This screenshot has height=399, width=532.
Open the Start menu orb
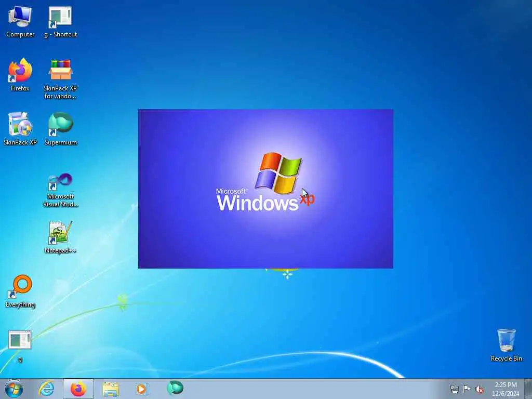pyautogui.click(x=14, y=389)
